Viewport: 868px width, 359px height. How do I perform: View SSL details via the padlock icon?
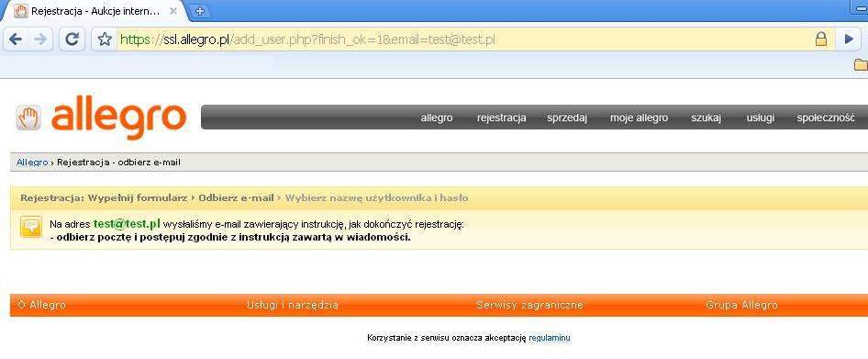(821, 39)
